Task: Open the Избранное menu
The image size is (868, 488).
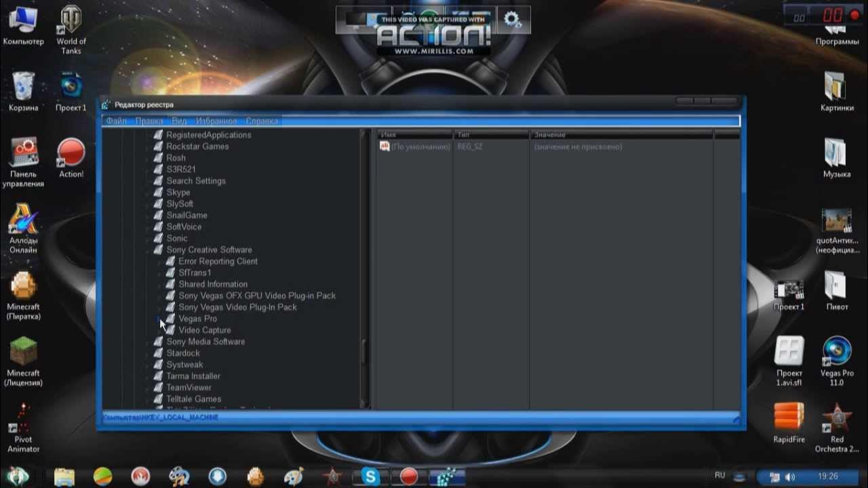Action: (216, 121)
